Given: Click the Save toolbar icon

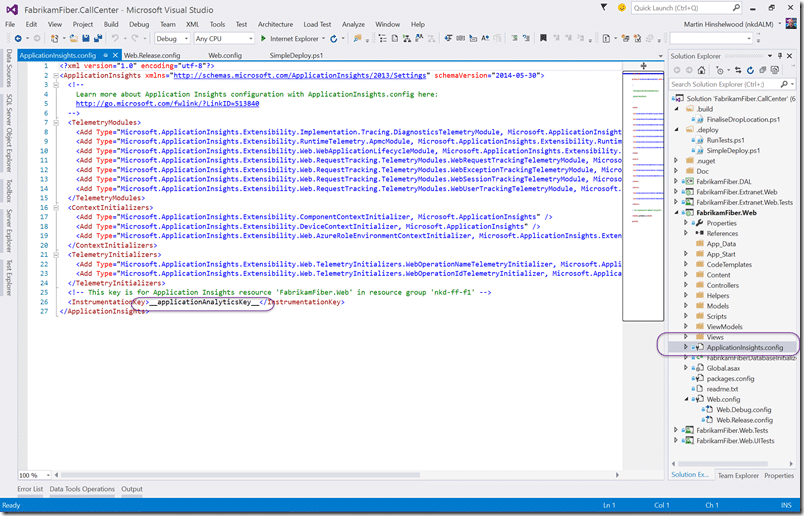Looking at the screenshot, I should [86, 38].
